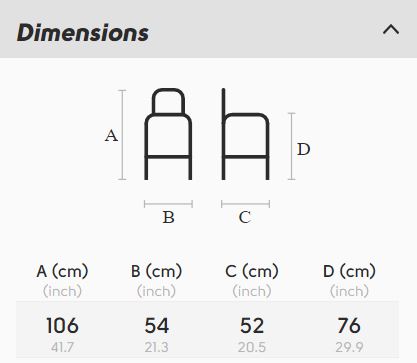The height and width of the screenshot is (363, 417).
Task: Click the vertical A dimension line
Action: 122,135
